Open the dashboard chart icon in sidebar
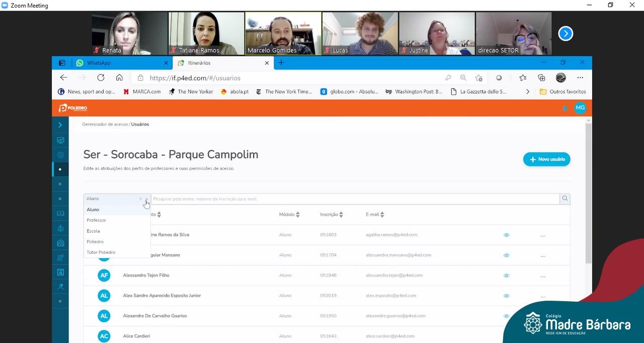This screenshot has height=343, width=644. coord(60,141)
